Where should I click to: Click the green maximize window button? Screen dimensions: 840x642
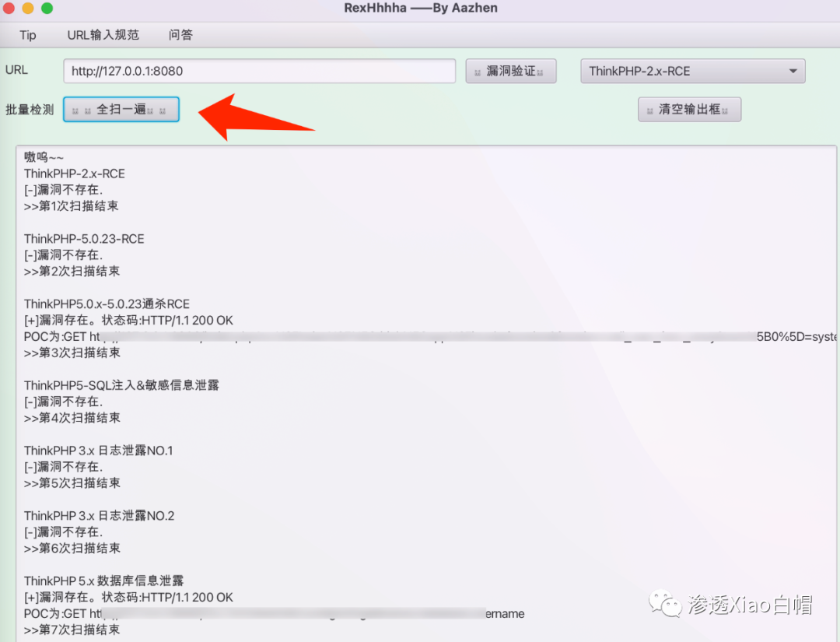coord(47,8)
